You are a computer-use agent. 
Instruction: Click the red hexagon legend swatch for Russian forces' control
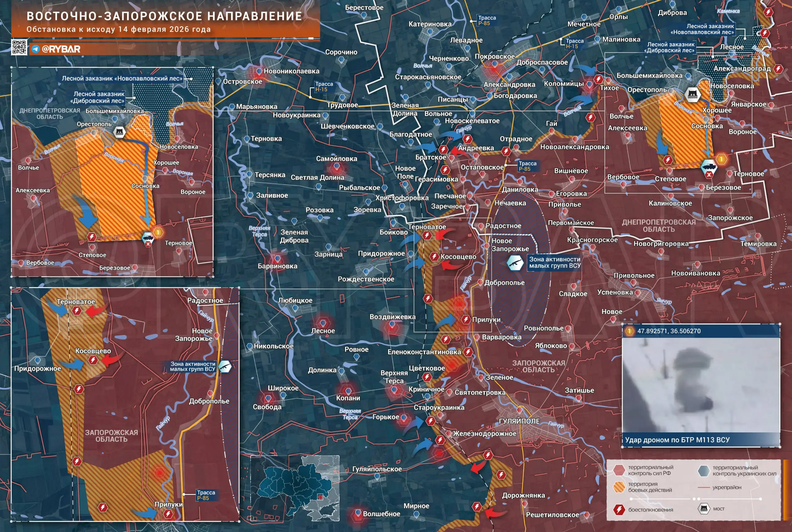pos(619,470)
